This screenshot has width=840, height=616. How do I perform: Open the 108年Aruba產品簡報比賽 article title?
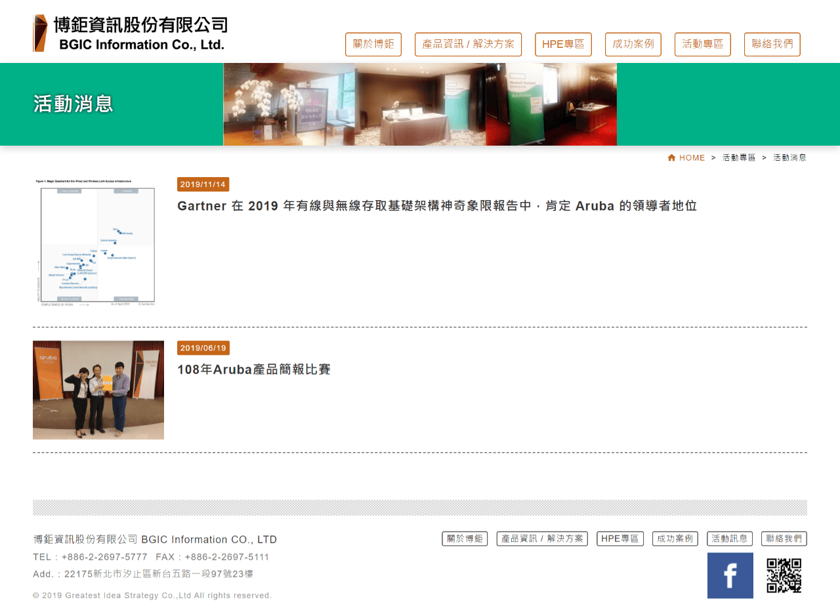click(254, 369)
